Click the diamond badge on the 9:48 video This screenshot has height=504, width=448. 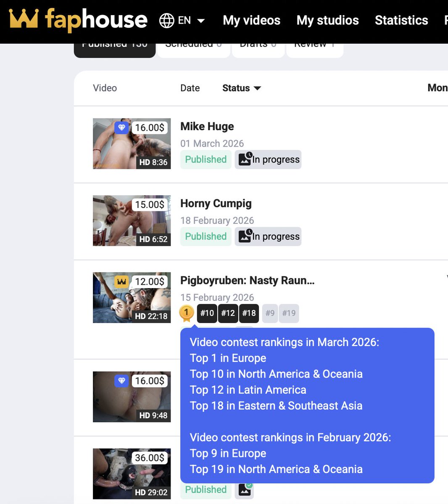pyautogui.click(x=122, y=381)
